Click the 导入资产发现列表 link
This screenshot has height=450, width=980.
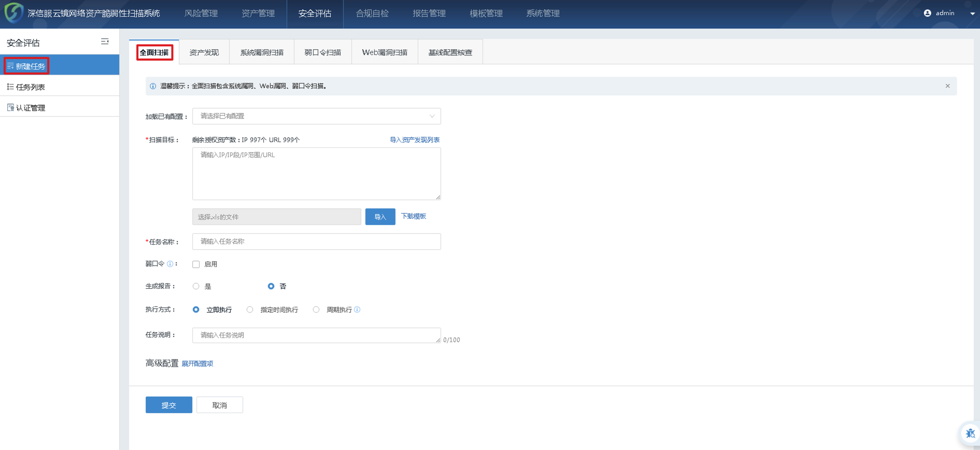[415, 140]
